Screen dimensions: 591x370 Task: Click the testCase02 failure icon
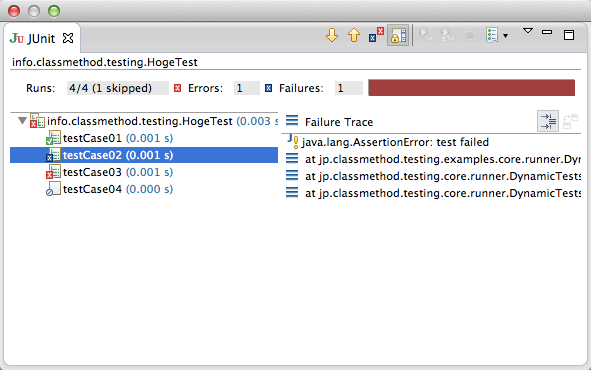tap(53, 155)
